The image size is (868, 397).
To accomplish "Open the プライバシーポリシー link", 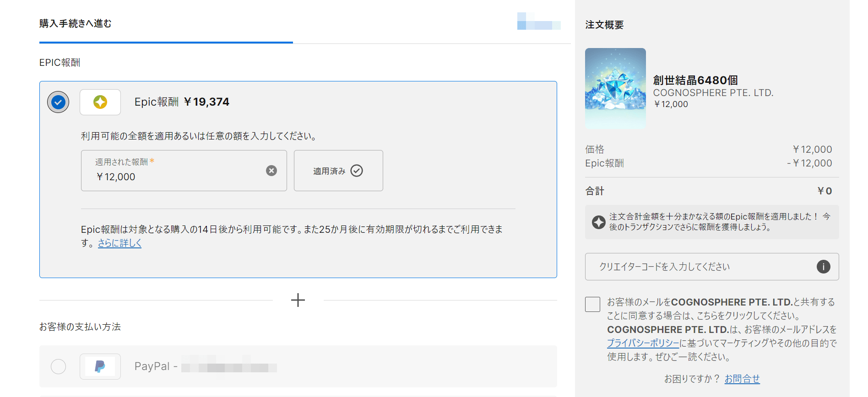I will tap(643, 343).
